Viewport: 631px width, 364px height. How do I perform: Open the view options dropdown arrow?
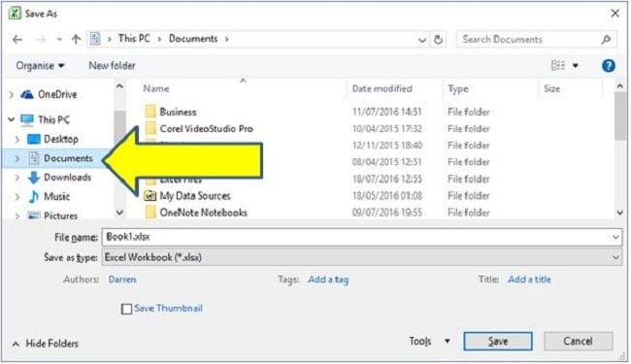[576, 66]
